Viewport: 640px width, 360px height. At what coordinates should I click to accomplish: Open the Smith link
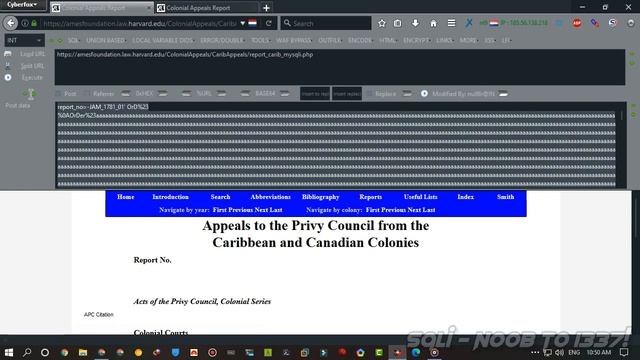(x=505, y=197)
